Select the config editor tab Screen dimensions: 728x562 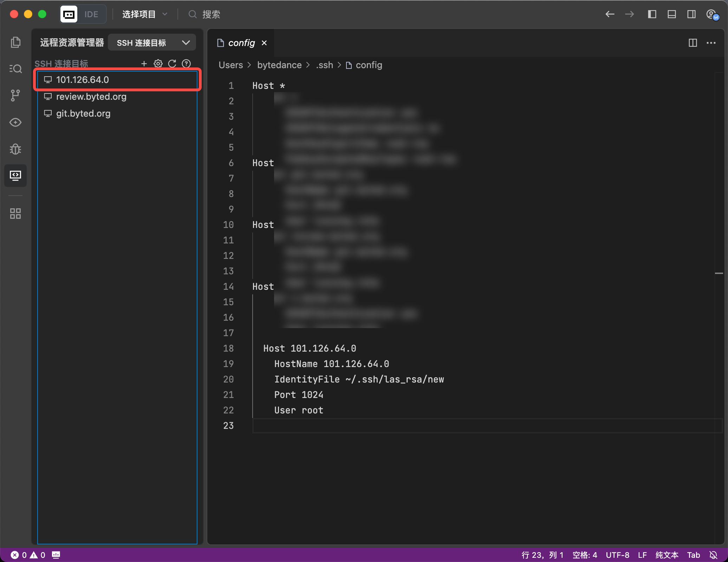click(x=241, y=43)
